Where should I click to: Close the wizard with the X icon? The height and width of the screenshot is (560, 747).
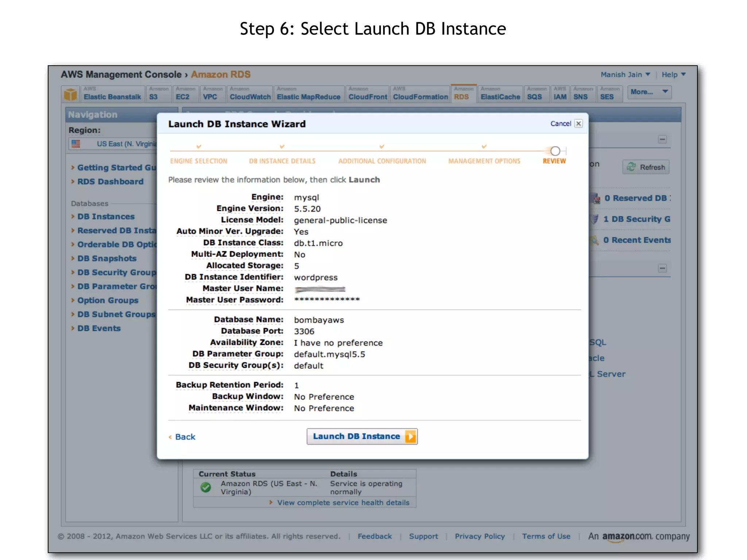click(578, 124)
